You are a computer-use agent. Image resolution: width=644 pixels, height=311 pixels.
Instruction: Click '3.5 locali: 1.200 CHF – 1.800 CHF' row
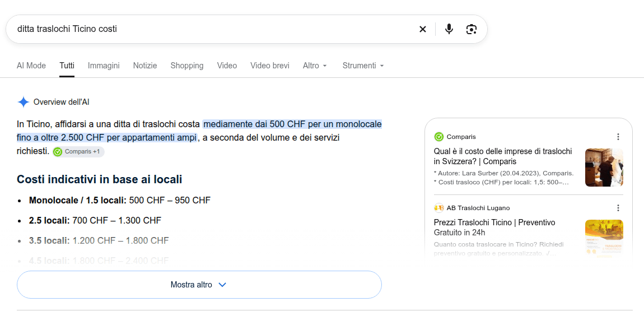coord(99,241)
